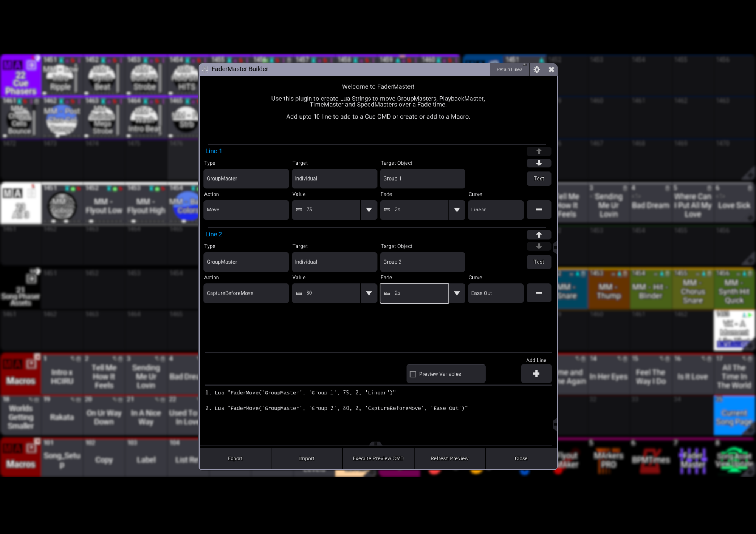This screenshot has width=756, height=534.
Task: Expand Line 1 Value dropdown arrow
Action: pyautogui.click(x=369, y=210)
